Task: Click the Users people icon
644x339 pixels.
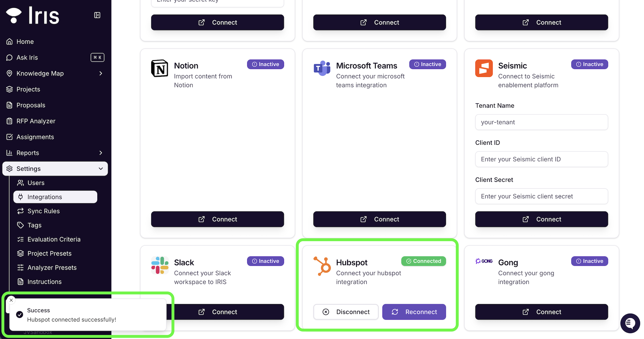Action: pyautogui.click(x=20, y=183)
